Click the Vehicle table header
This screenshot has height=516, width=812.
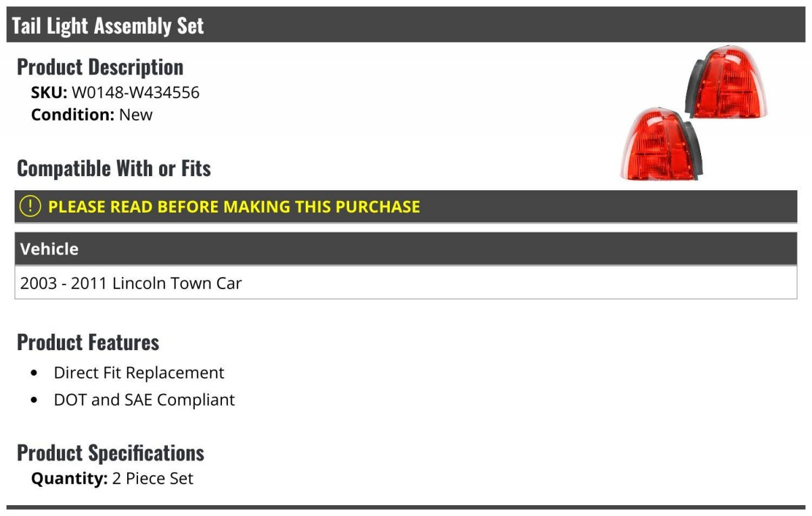(406, 249)
